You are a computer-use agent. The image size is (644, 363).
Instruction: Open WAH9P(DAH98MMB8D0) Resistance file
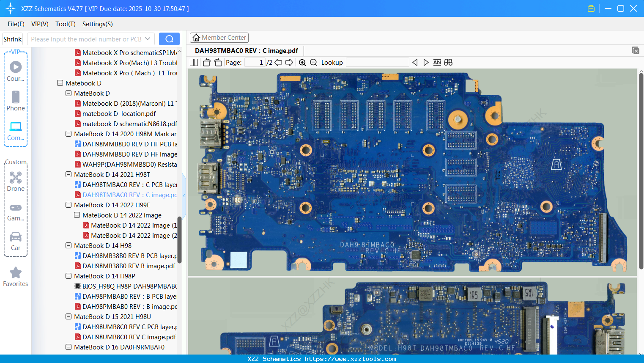tap(126, 165)
